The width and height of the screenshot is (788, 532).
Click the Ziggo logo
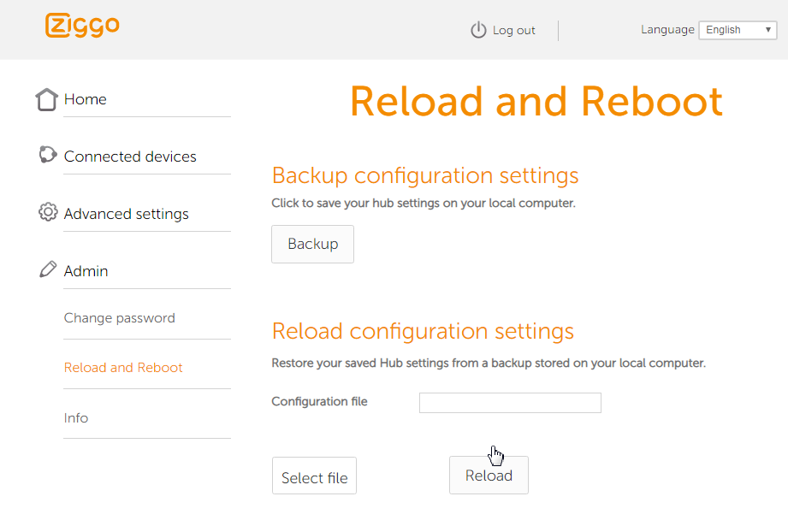coord(82,26)
